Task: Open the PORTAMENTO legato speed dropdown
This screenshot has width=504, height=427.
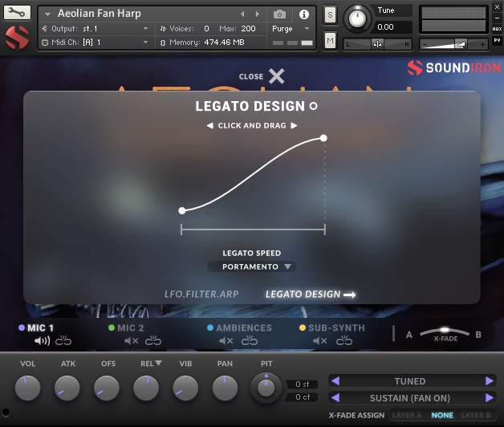Action: (252, 266)
